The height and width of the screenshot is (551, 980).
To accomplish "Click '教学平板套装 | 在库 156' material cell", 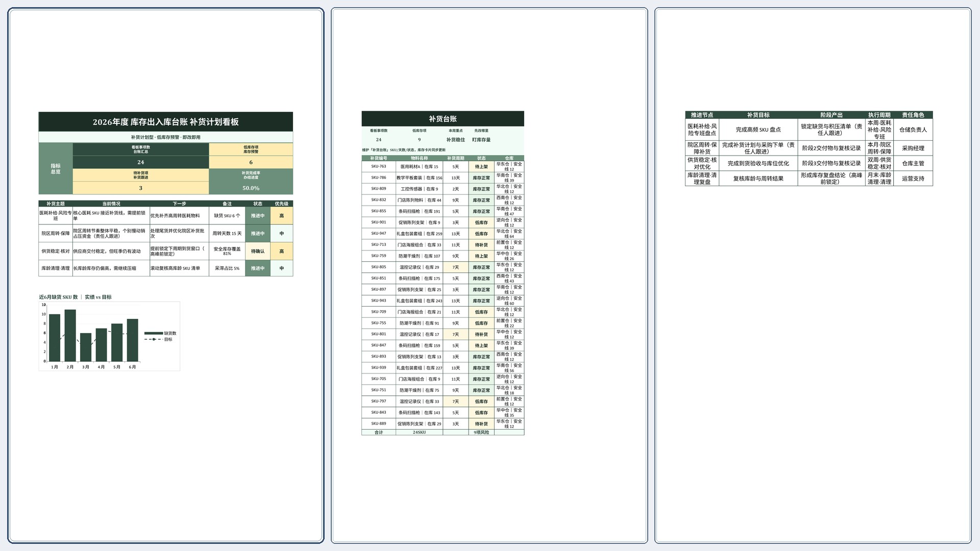I will (420, 178).
